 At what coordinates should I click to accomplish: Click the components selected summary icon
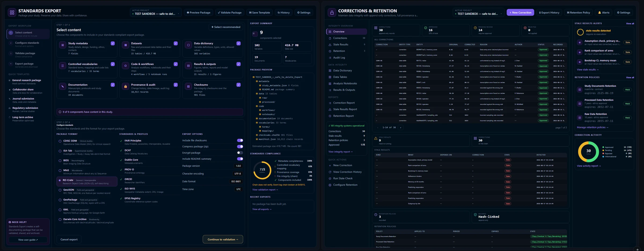coord(255,34)
